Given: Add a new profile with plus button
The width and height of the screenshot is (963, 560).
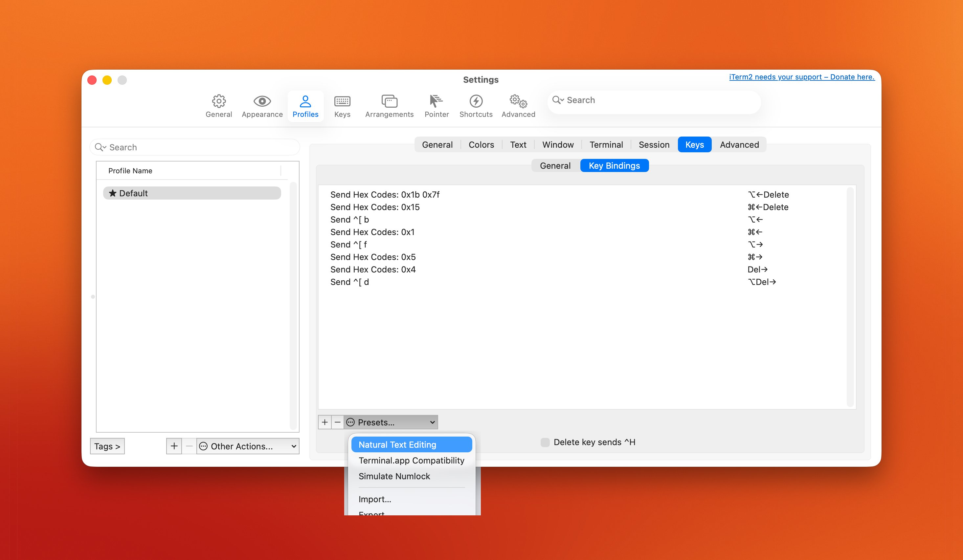Looking at the screenshot, I should pos(174,446).
